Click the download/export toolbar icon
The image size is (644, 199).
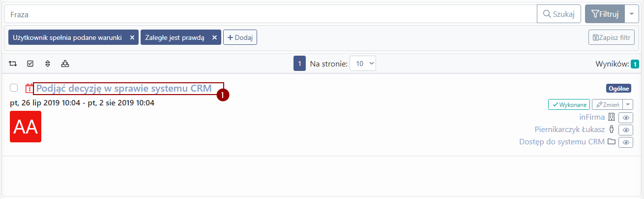65,64
